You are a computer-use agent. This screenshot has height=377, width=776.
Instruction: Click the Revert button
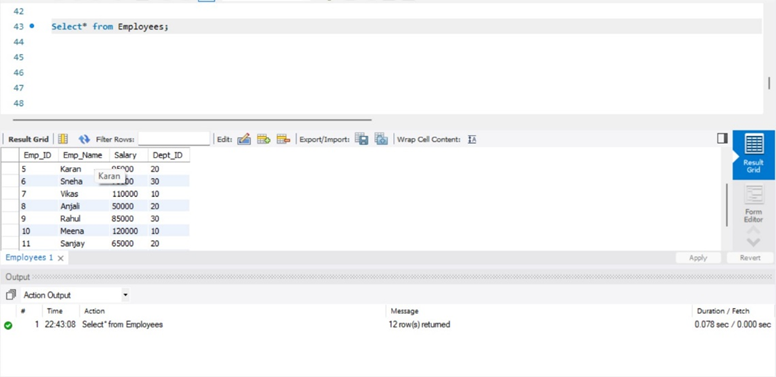coord(750,258)
